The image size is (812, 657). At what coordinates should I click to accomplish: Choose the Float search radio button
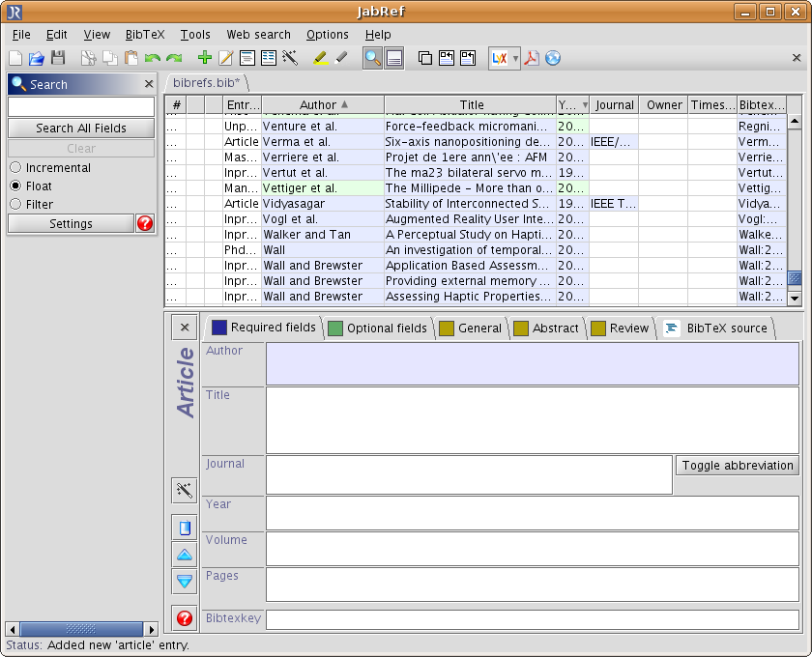click(x=15, y=186)
